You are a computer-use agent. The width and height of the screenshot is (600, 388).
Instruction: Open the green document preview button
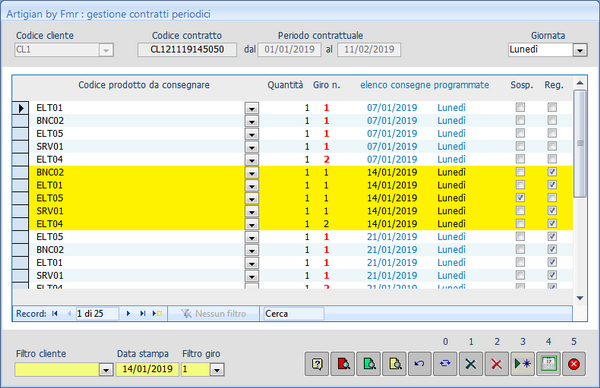tap(368, 364)
